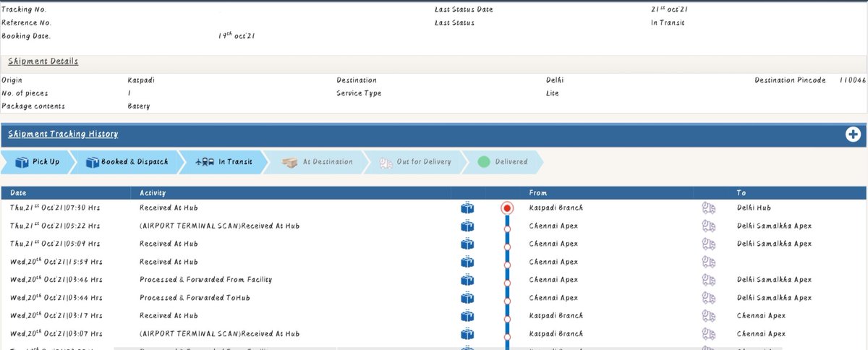Image resolution: width=868 pixels, height=350 pixels.
Task: Click the Katpadi origin value
Action: [141, 80]
